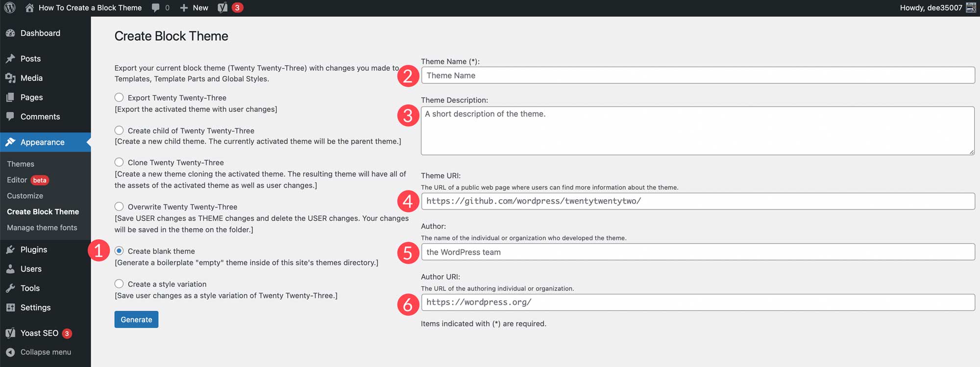Image resolution: width=980 pixels, height=367 pixels.
Task: Select Export Twenty Twenty-Three option
Action: click(x=119, y=98)
